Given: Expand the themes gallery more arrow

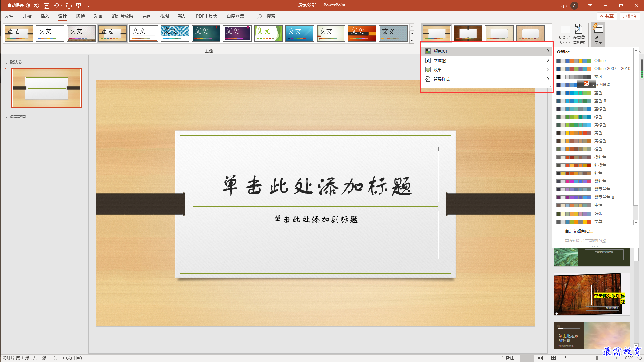Looking at the screenshot, I should pos(412,40).
